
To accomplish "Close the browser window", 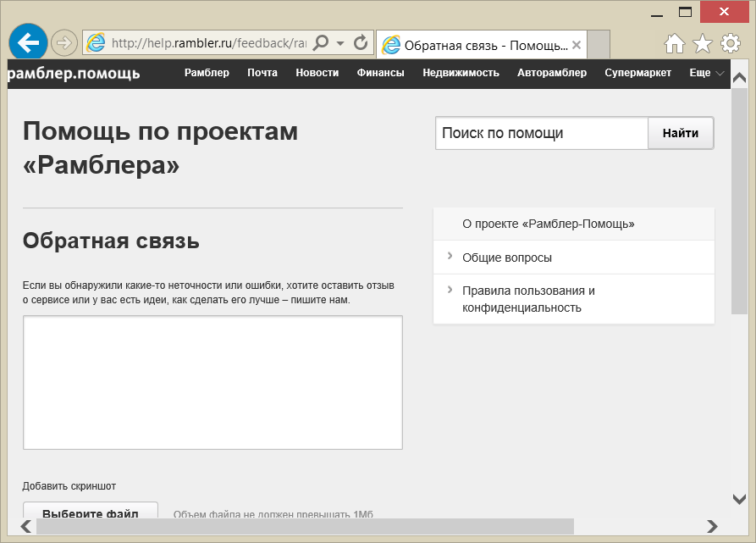I will (724, 12).
